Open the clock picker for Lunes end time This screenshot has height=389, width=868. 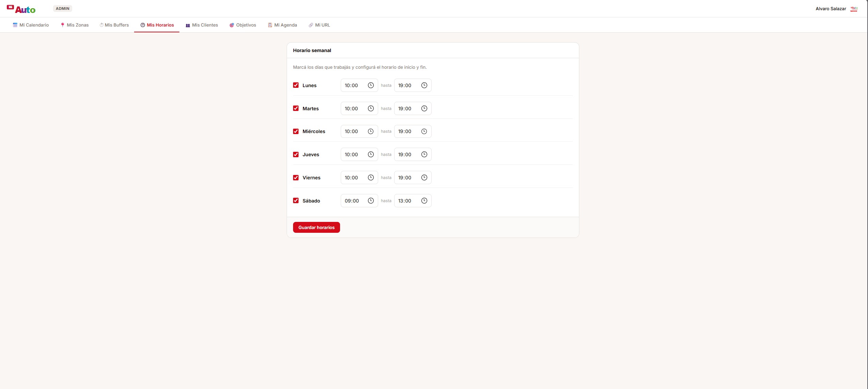424,85
